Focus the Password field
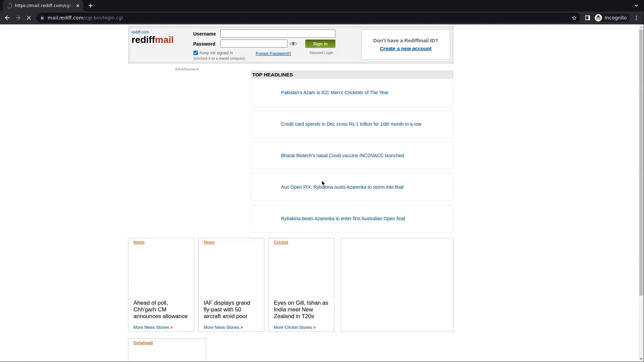The height and width of the screenshot is (362, 644). [x=254, y=44]
